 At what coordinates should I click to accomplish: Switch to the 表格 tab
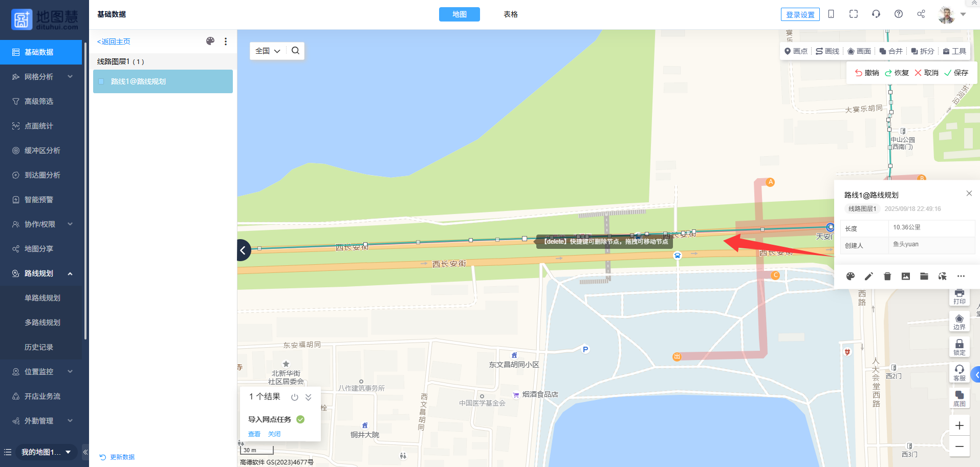tap(510, 14)
